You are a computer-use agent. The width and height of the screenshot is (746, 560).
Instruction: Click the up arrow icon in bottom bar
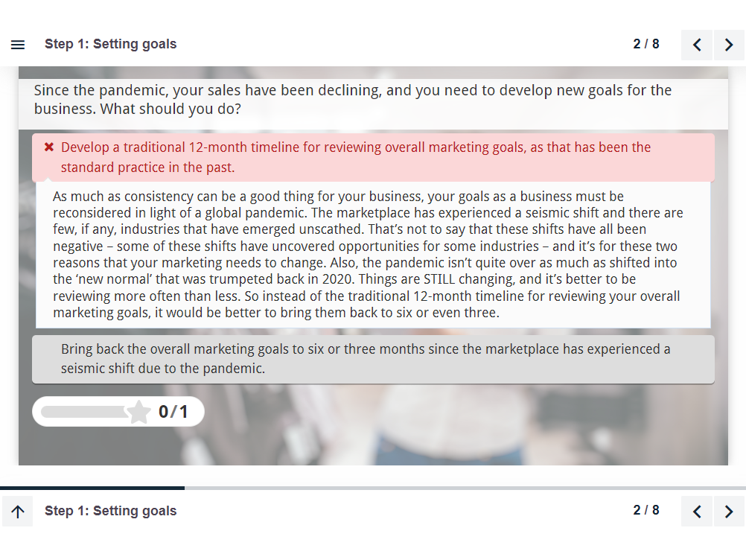click(18, 512)
